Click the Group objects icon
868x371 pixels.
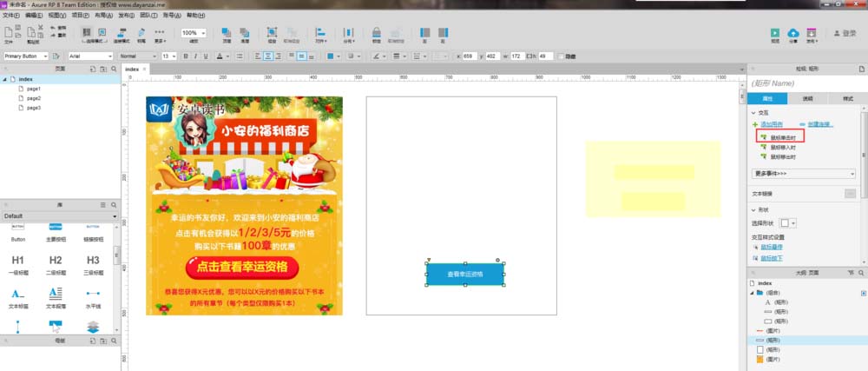pyautogui.click(x=272, y=32)
